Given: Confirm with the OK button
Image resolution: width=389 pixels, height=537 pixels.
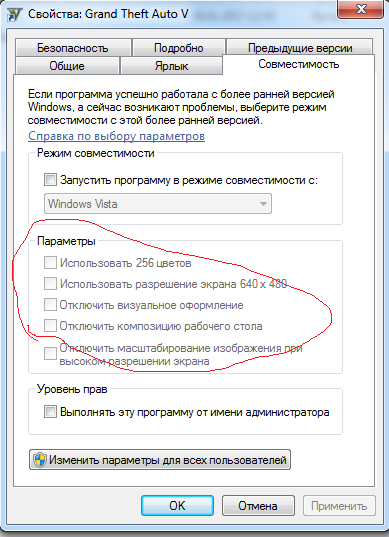Looking at the screenshot, I should pos(177,505).
